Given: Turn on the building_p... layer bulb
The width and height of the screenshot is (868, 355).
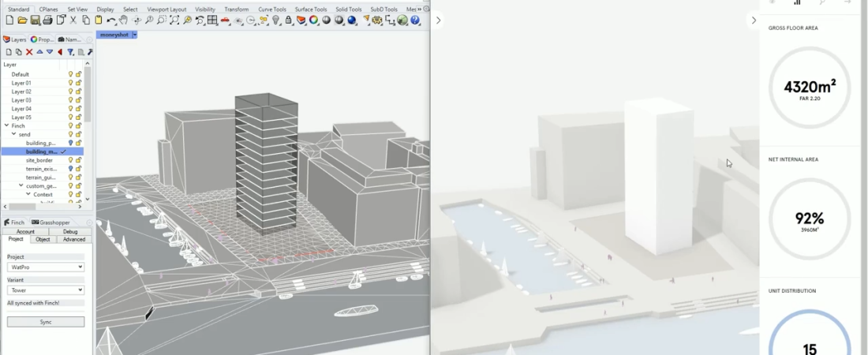Looking at the screenshot, I should coord(70,143).
